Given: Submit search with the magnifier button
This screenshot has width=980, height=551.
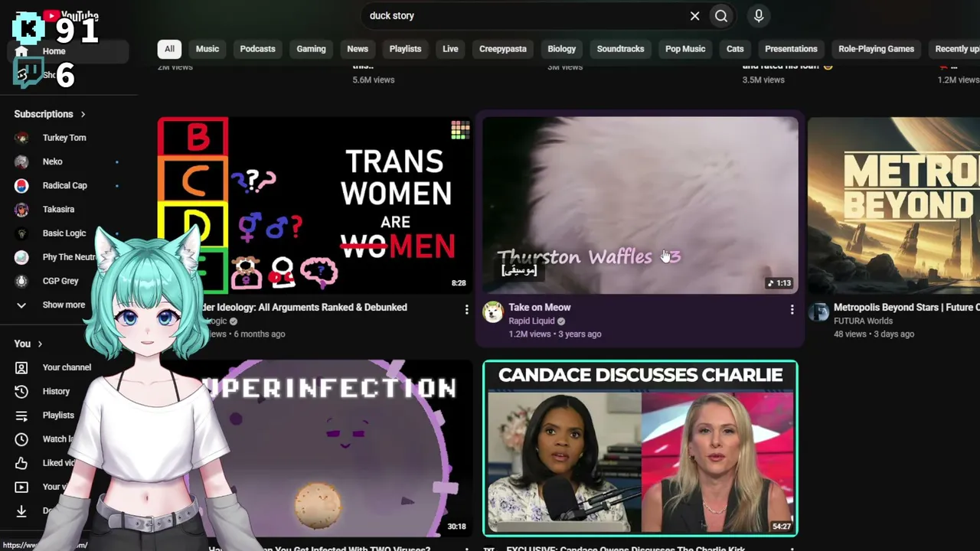Looking at the screenshot, I should tap(721, 16).
